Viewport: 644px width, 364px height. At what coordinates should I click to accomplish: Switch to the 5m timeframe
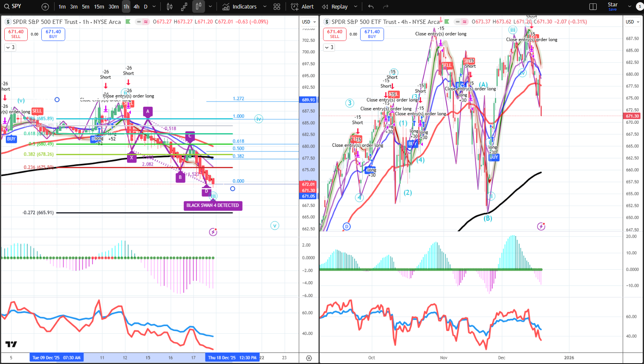point(86,7)
